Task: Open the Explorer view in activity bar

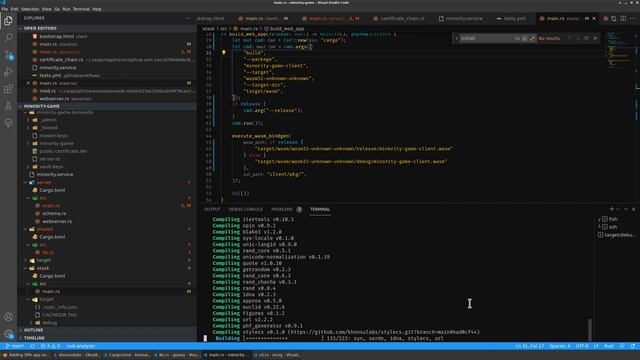Action: tap(9, 21)
